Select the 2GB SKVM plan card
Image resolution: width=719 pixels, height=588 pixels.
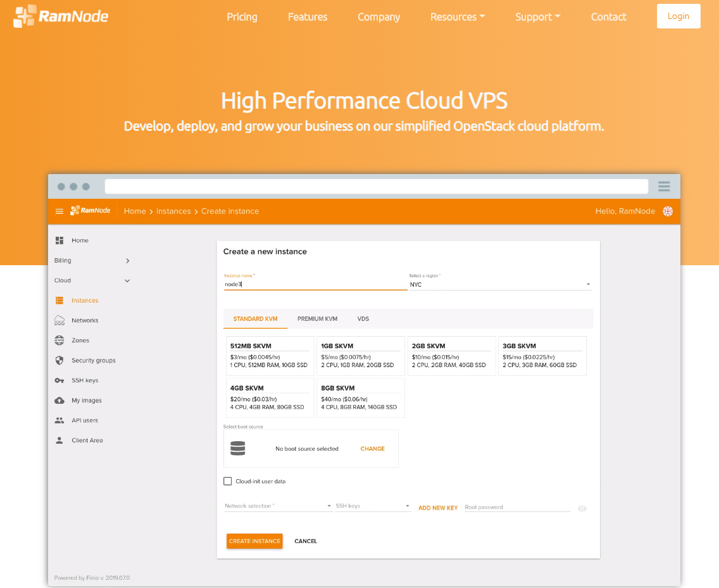pyautogui.click(x=451, y=356)
